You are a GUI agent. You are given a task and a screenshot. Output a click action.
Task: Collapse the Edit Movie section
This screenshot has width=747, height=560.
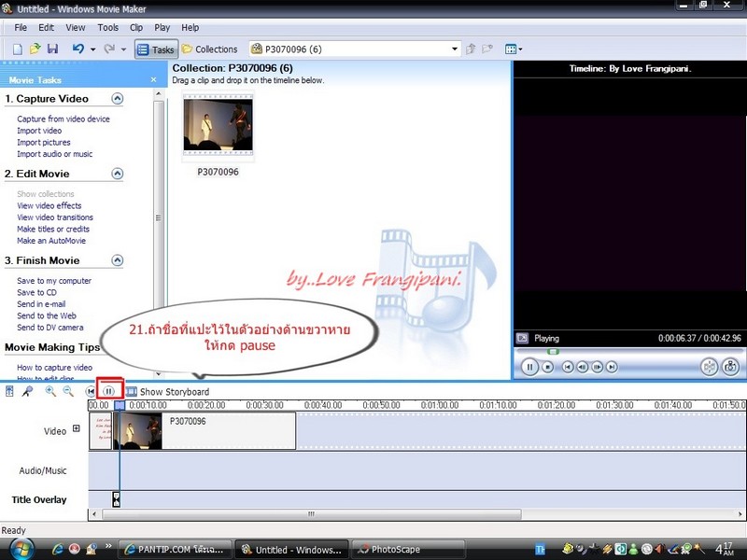tap(118, 174)
